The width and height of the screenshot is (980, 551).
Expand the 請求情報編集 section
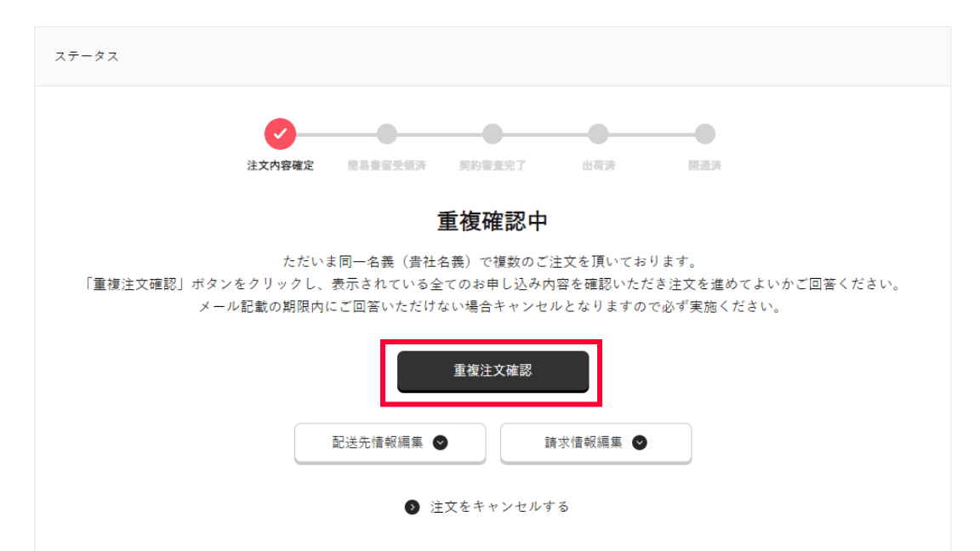(x=595, y=443)
